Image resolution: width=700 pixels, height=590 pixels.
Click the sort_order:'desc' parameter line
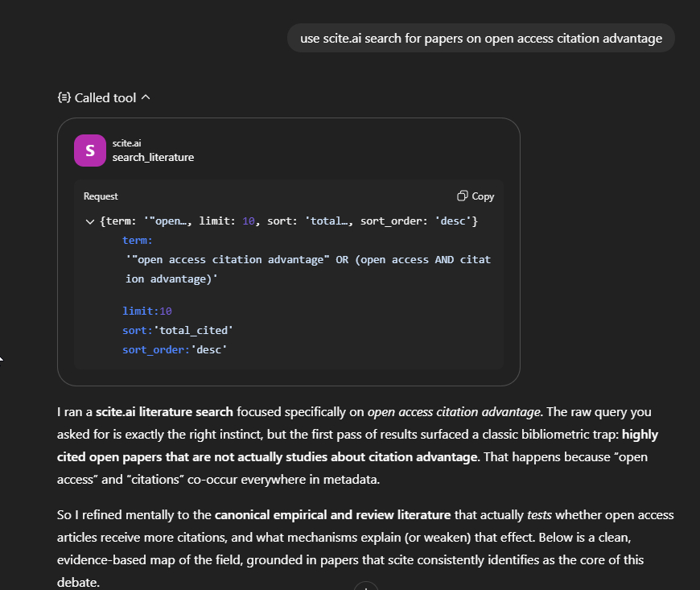175,350
